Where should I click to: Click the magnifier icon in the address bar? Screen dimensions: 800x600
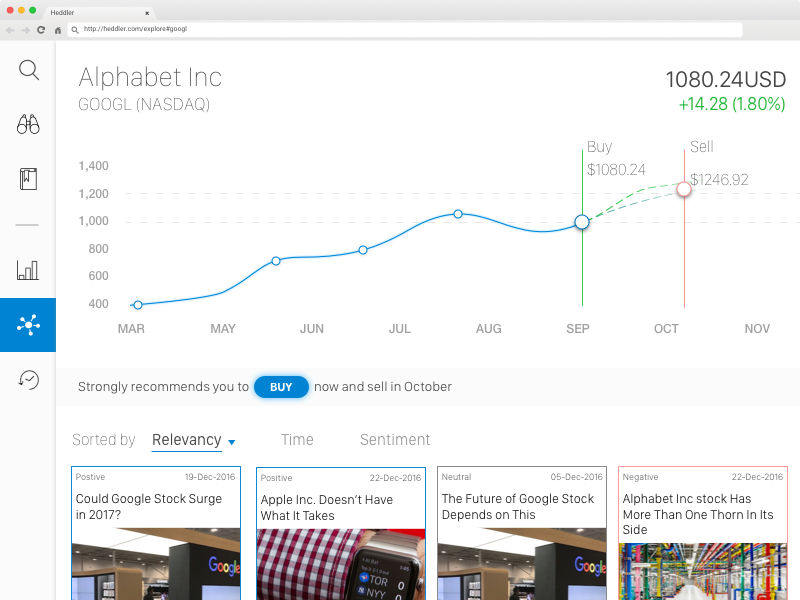pos(75,30)
